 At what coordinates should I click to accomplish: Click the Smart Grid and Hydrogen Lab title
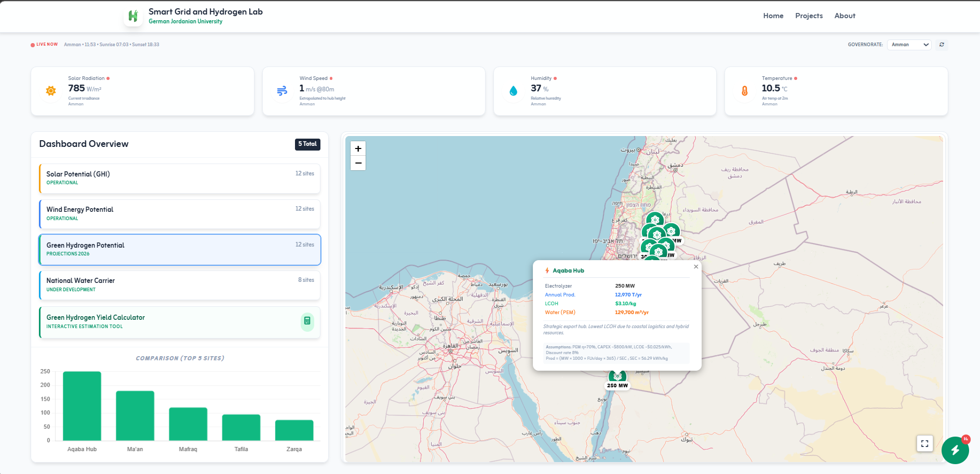pos(206,11)
